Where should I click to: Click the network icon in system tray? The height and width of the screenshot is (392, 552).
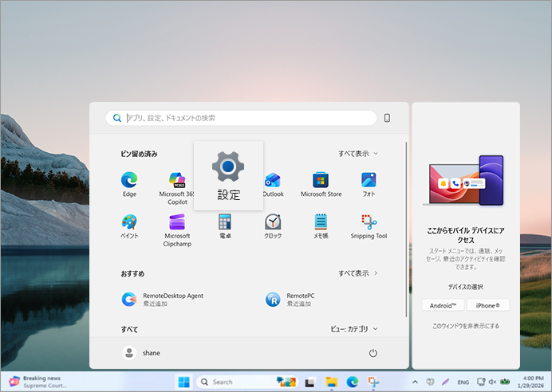tap(481, 382)
